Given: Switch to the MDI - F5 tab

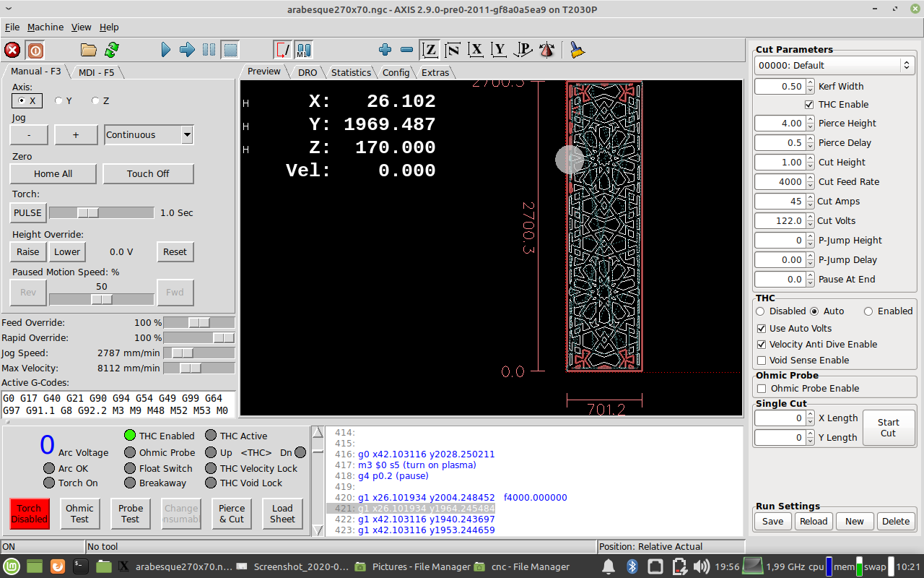Looking at the screenshot, I should (97, 72).
